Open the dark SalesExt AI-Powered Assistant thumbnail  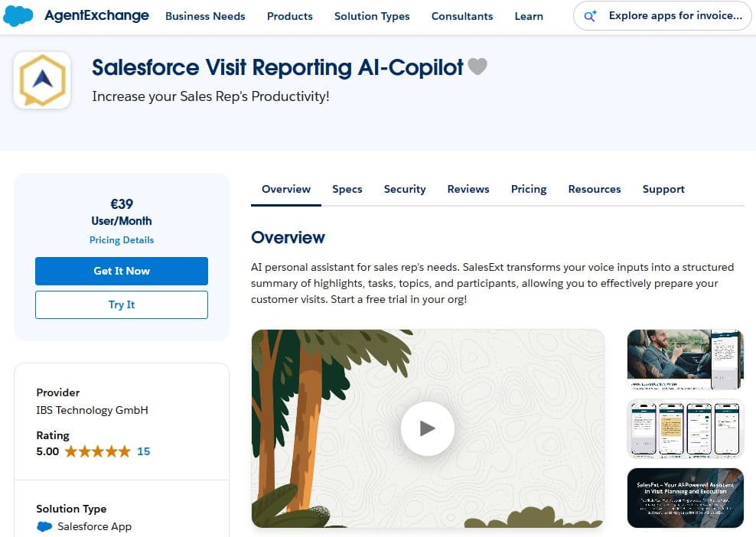coord(685,497)
